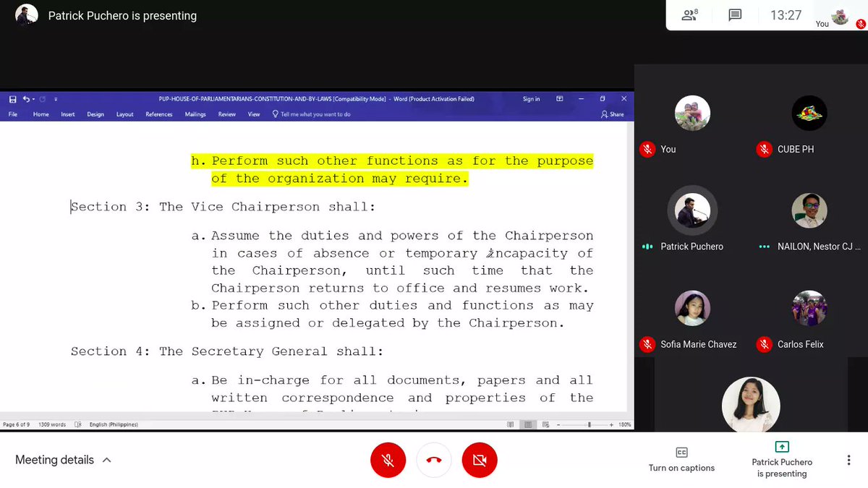The width and height of the screenshot is (868, 488).
Task: Select the Mailings ribbon tab
Action: pos(195,114)
